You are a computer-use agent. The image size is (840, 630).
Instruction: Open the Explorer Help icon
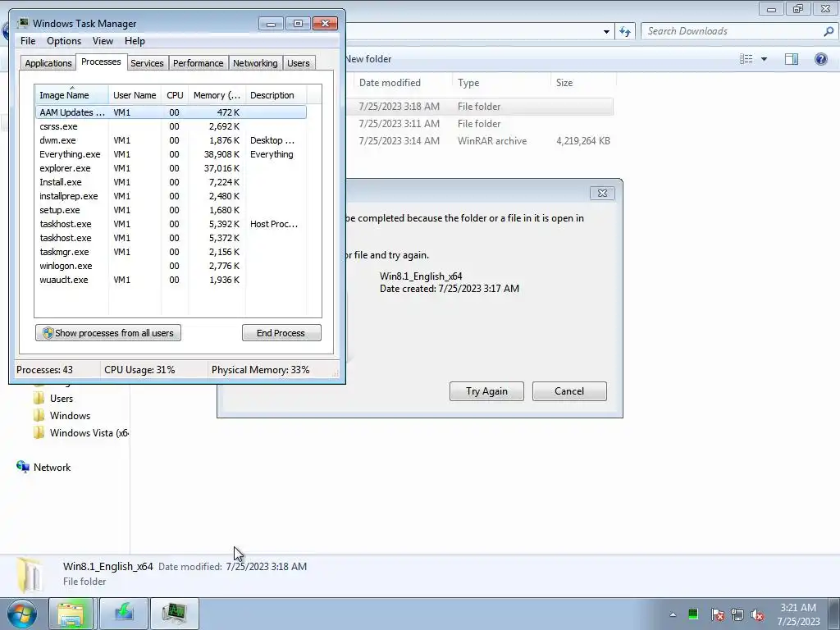coord(820,59)
